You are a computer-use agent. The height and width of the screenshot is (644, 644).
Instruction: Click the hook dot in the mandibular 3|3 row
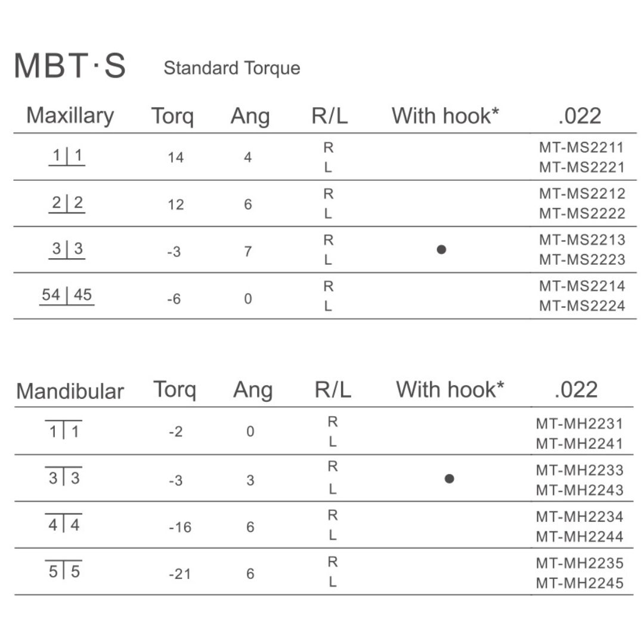tap(450, 478)
